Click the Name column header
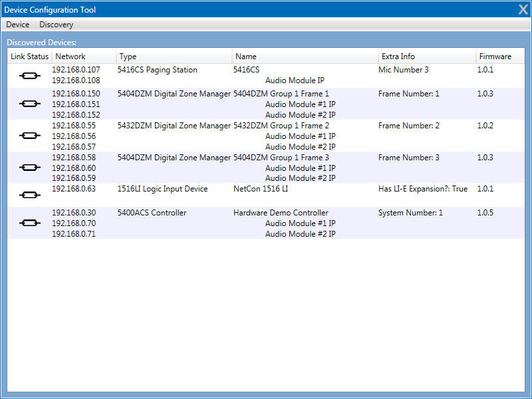532x399 pixels. [246, 57]
